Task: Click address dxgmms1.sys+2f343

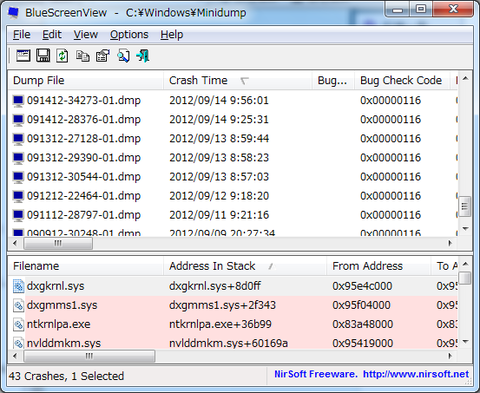Action: [222, 305]
